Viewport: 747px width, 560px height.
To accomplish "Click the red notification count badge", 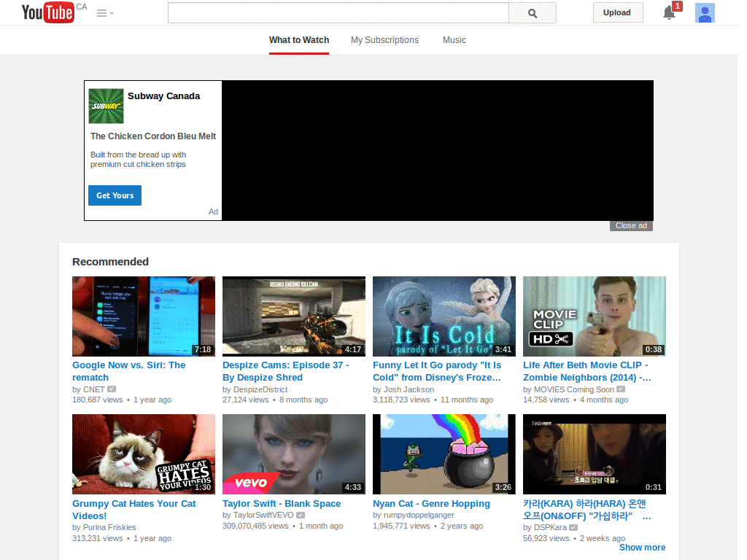I will pos(677,6).
